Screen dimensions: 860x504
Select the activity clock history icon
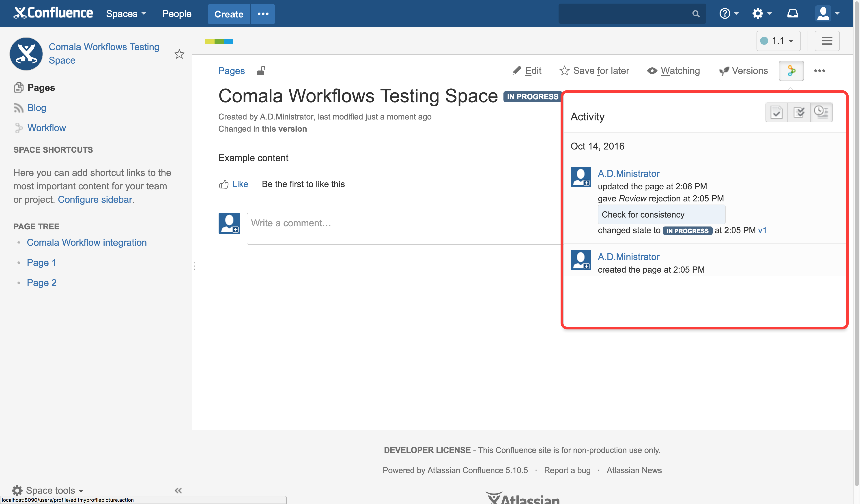(821, 112)
